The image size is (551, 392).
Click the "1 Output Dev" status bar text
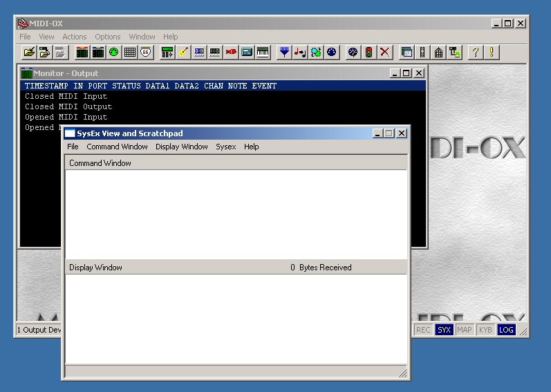tap(39, 330)
